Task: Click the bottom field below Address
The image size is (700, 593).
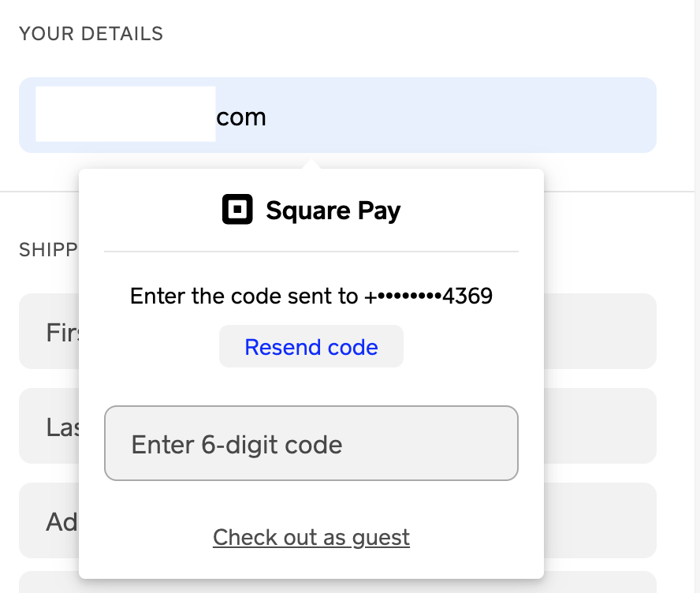Action: [599, 582]
